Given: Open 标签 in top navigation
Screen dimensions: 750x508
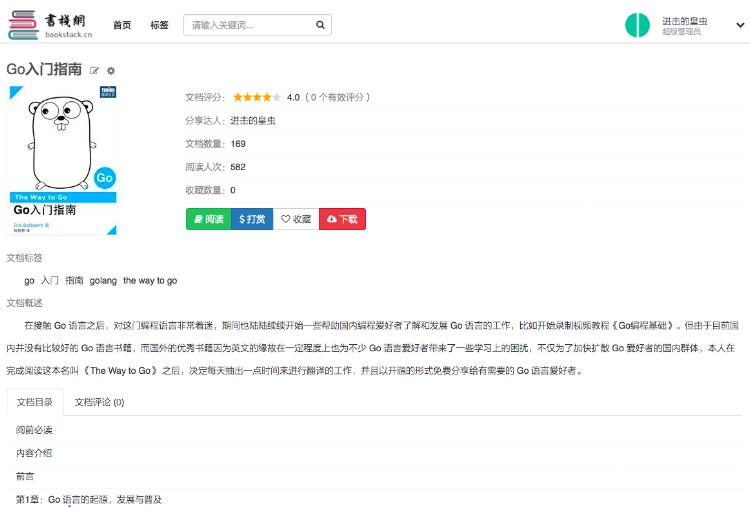Looking at the screenshot, I should [x=159, y=25].
